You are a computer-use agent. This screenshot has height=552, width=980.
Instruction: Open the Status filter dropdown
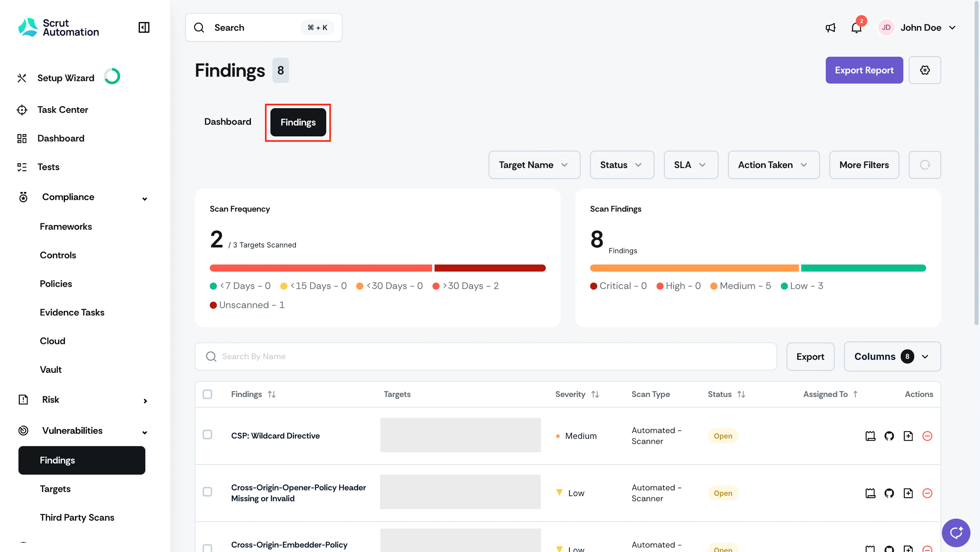622,165
